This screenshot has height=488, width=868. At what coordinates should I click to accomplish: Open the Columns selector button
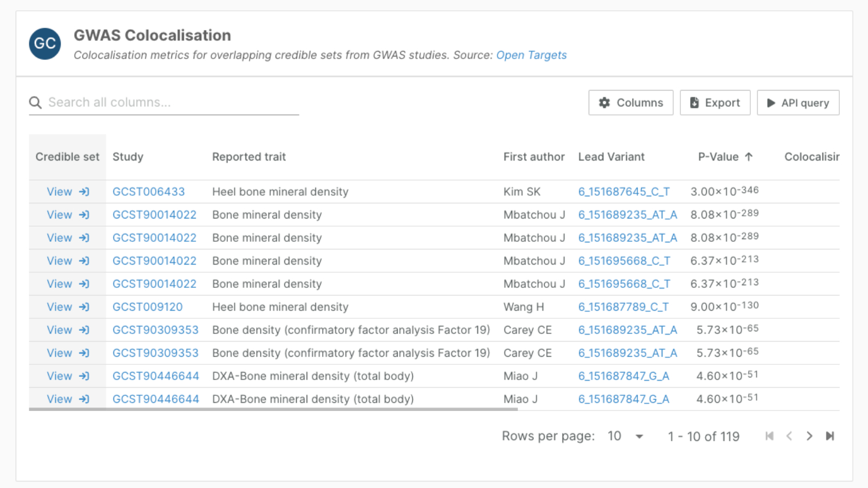click(x=630, y=102)
